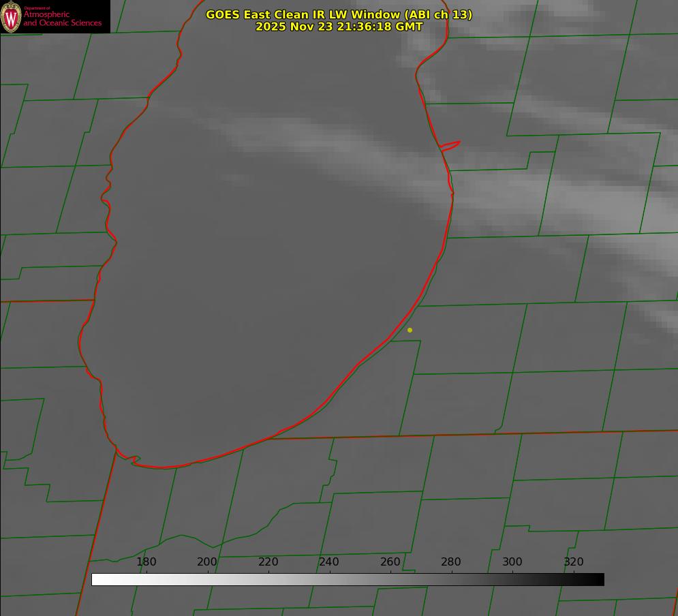Select the 280 label on the temperature scale
This screenshot has height=616, width=678.
(451, 562)
